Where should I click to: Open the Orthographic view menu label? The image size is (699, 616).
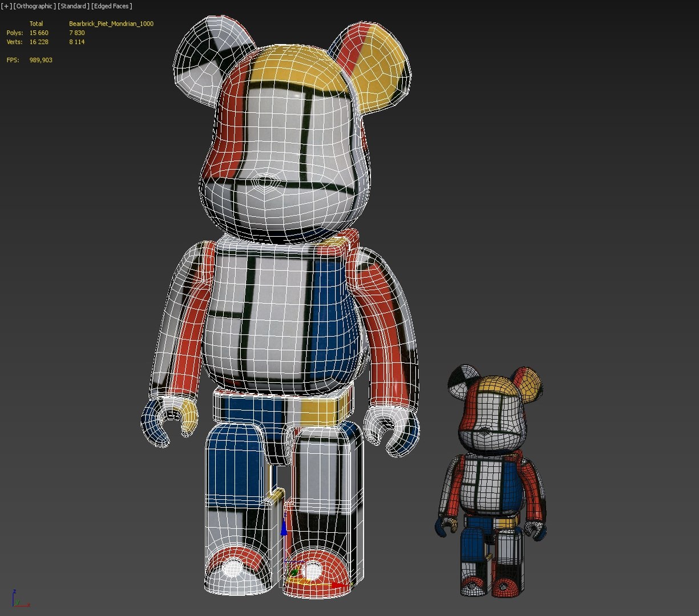[x=34, y=6]
